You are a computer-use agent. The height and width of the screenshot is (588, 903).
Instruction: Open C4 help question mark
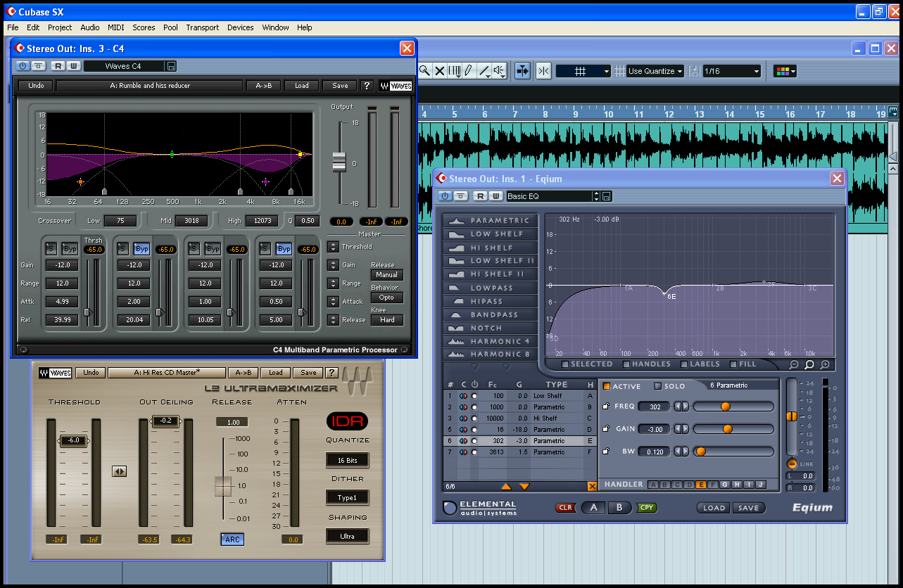click(x=367, y=86)
